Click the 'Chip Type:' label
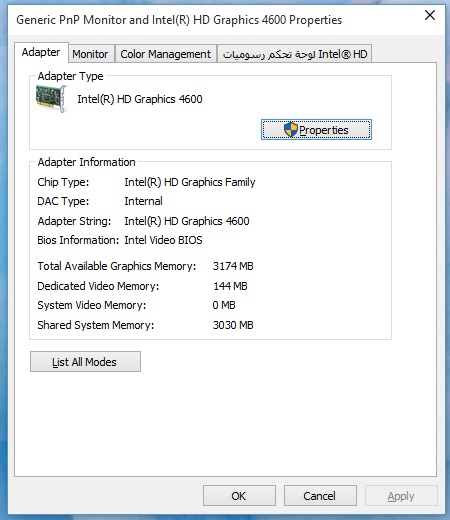450x520 pixels. (x=63, y=182)
